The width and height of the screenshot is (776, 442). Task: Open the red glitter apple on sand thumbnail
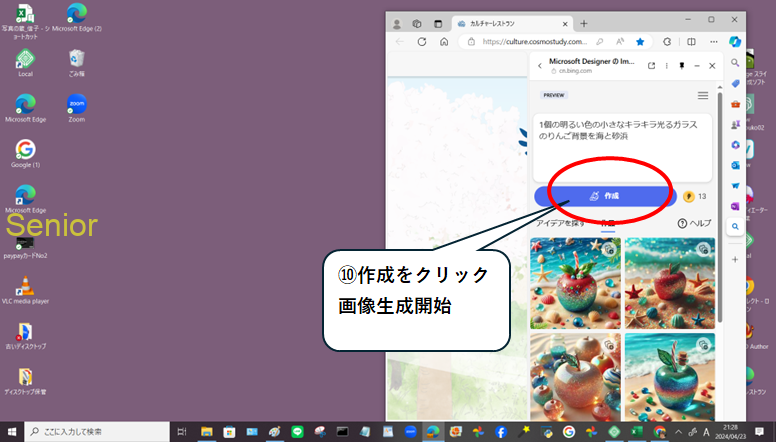coord(670,283)
